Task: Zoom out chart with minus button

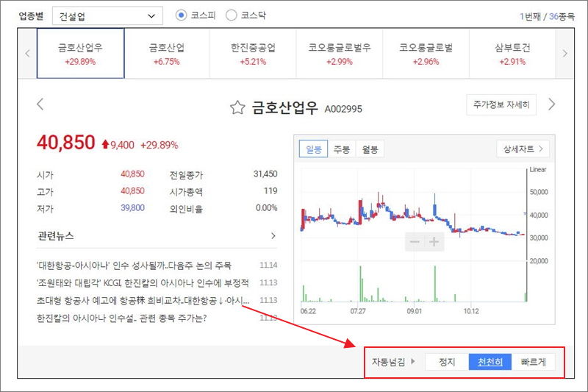Action: (415, 241)
